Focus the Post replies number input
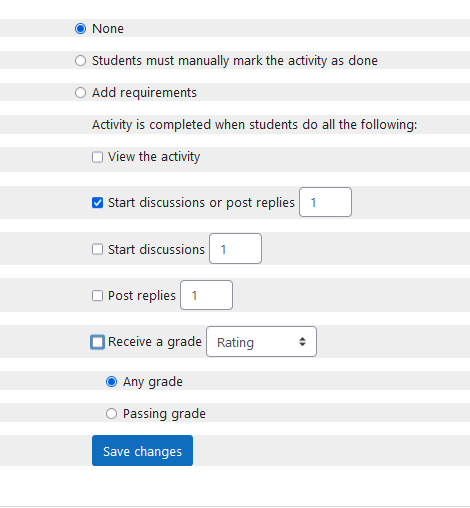 click(x=206, y=295)
